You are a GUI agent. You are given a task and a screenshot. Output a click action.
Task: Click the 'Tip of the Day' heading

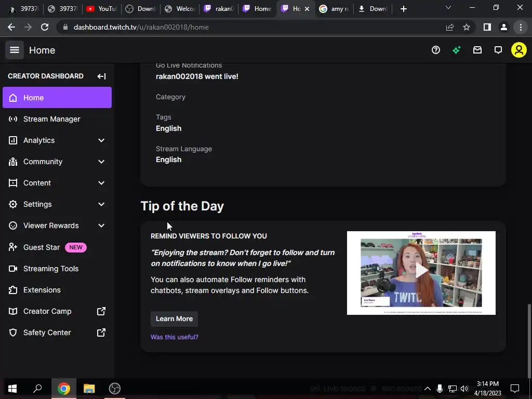click(182, 206)
